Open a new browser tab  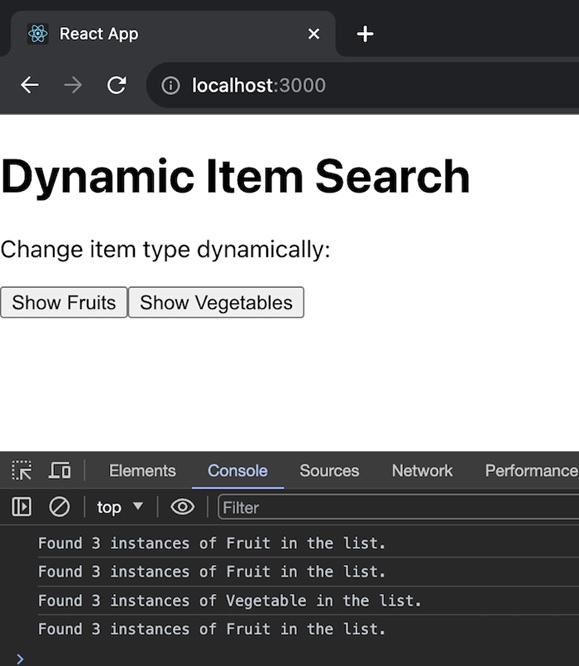pyautogui.click(x=365, y=34)
